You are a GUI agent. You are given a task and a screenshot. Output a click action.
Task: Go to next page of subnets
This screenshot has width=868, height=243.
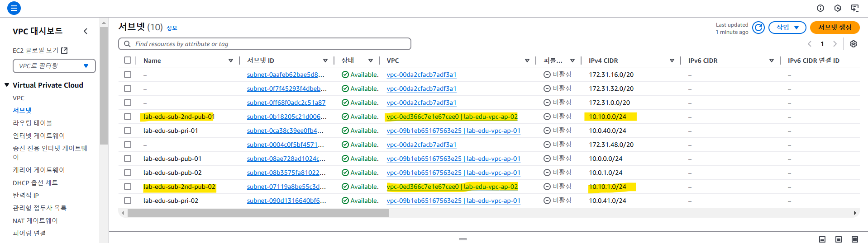[835, 44]
